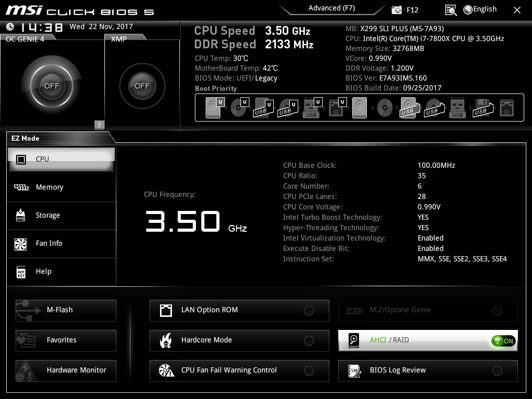Open the English language selector
This screenshot has width=532, height=399.
[480, 9]
